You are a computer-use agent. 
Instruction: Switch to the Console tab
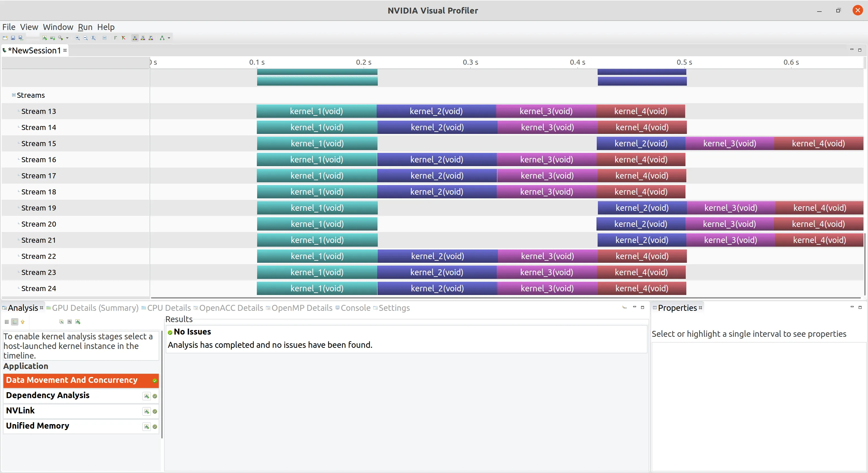[x=353, y=308]
